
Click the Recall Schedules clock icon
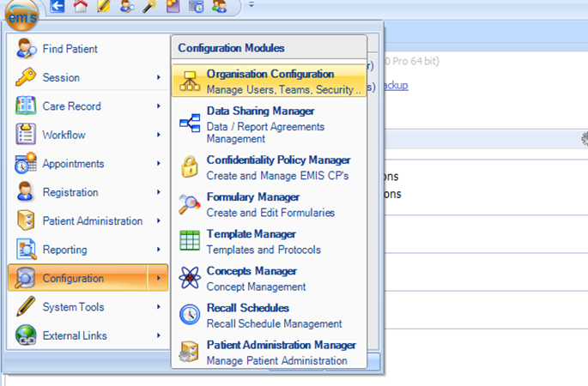(189, 315)
